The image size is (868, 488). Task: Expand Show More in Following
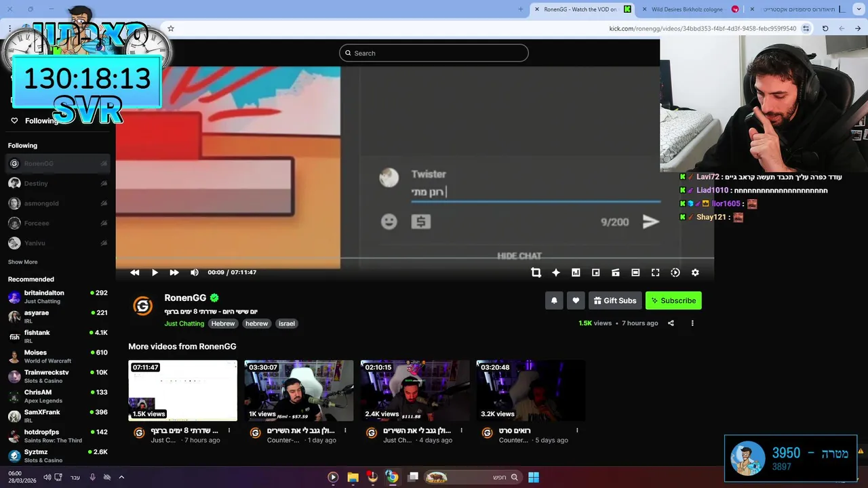point(22,262)
